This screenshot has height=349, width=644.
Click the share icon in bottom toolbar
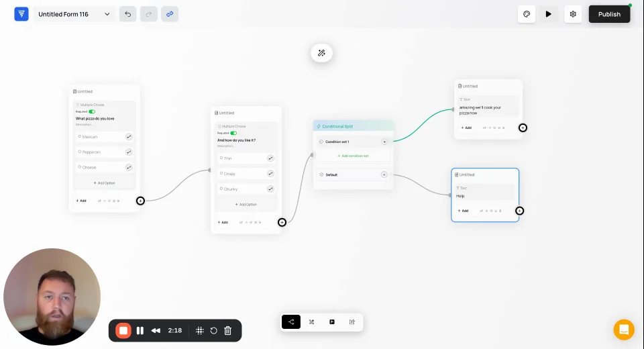coord(352,322)
